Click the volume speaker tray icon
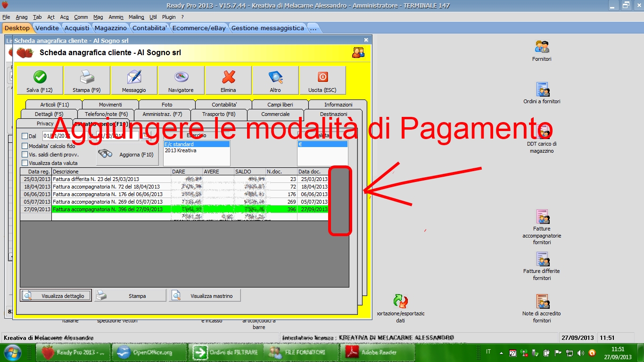This screenshot has height=362, width=644. [x=580, y=353]
